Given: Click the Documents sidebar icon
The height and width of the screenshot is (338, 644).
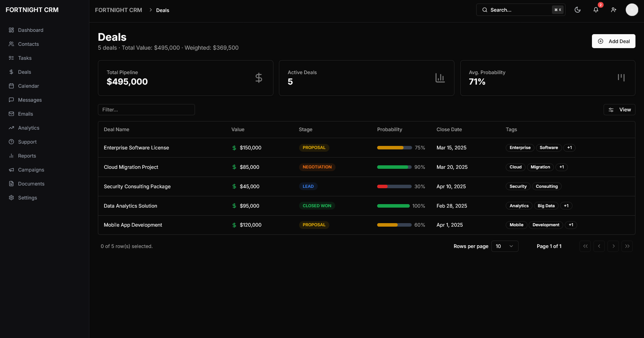Looking at the screenshot, I should pos(11,184).
